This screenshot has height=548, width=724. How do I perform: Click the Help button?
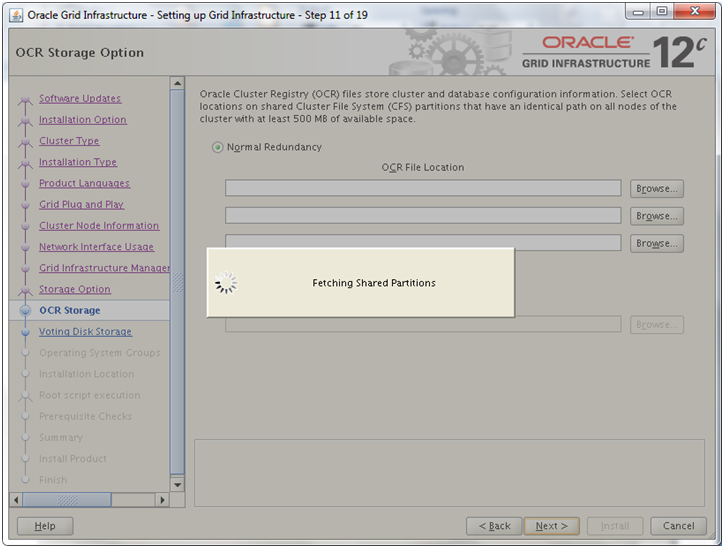click(x=45, y=526)
